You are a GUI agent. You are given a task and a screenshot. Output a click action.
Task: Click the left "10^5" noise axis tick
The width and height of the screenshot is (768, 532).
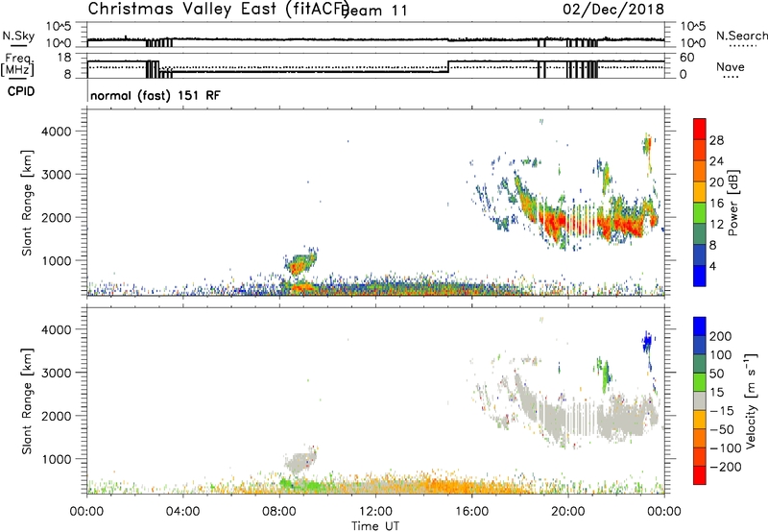[x=60, y=27]
